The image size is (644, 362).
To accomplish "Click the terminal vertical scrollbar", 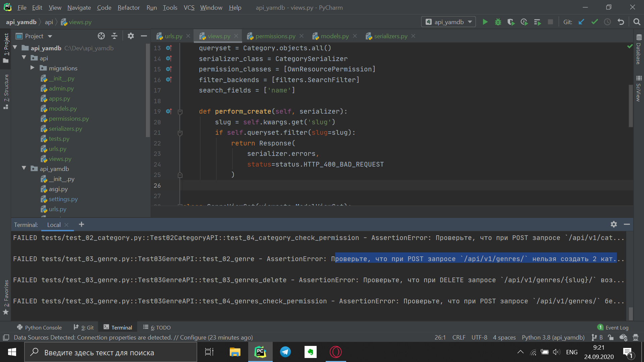I will 631,313.
